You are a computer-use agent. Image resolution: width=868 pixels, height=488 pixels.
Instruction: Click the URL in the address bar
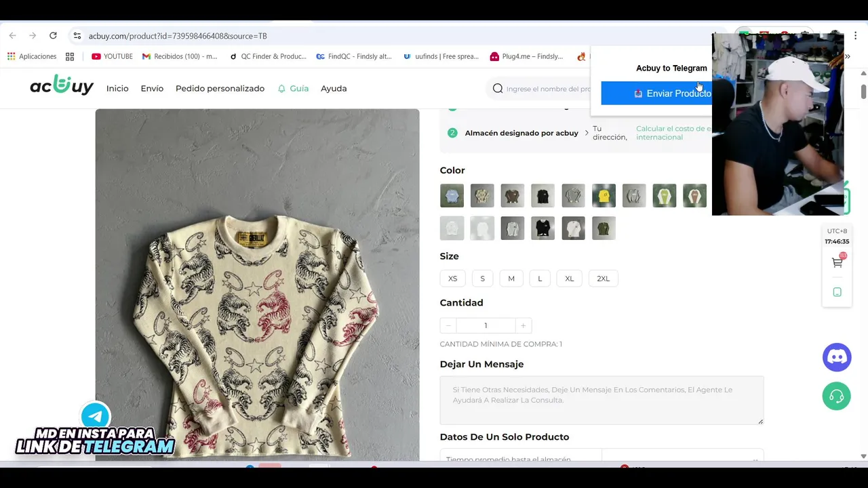point(178,36)
